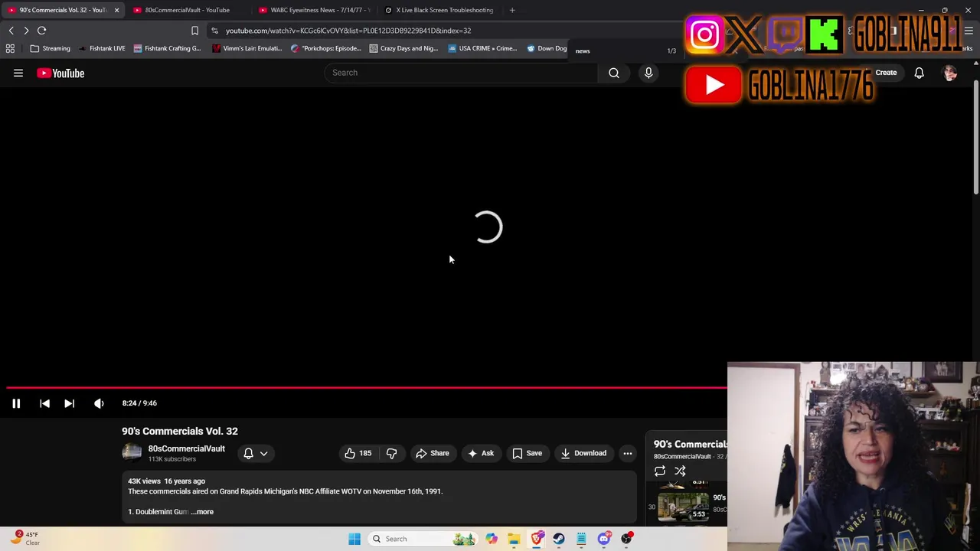
Task: Go forward in browser history
Action: tap(26, 31)
